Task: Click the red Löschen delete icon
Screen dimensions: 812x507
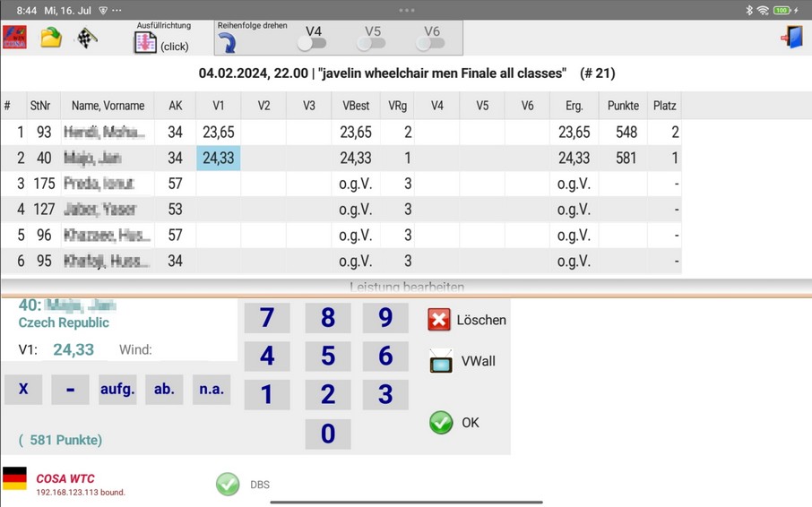Action: pos(439,320)
